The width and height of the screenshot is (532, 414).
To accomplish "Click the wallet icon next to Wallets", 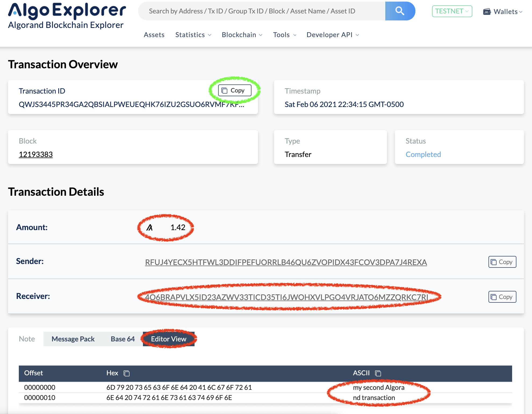I will (x=487, y=12).
